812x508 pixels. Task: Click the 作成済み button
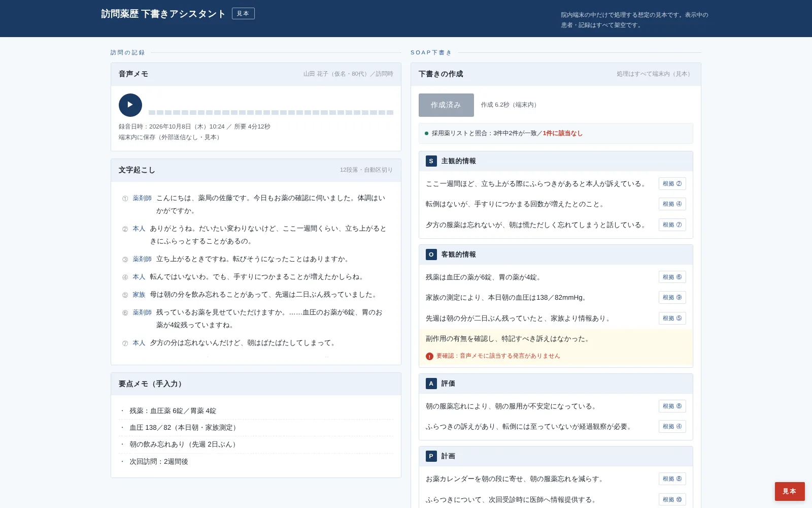pos(446,105)
